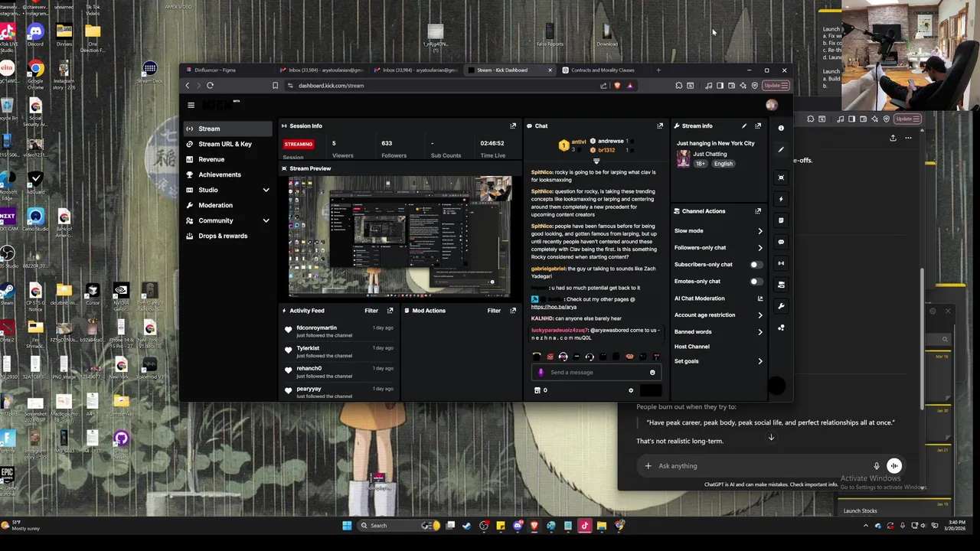Toggle Emotes-only chat switch
Viewport: 980px width, 551px height.
pyautogui.click(x=756, y=282)
